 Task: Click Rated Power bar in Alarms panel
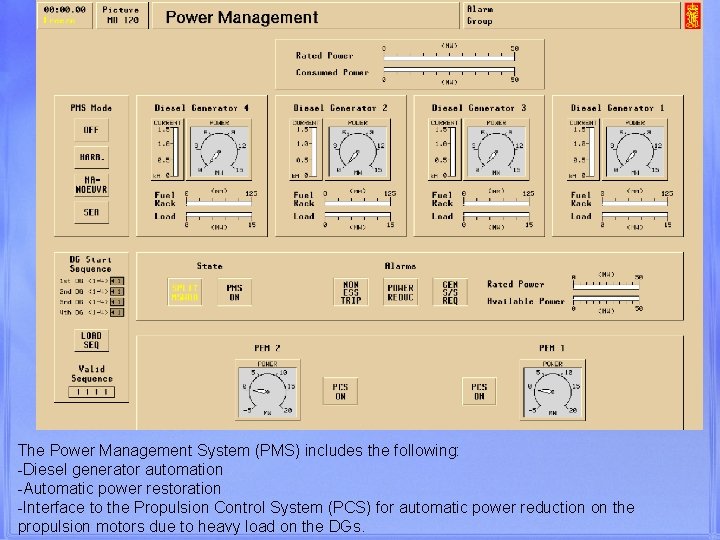pos(606,287)
